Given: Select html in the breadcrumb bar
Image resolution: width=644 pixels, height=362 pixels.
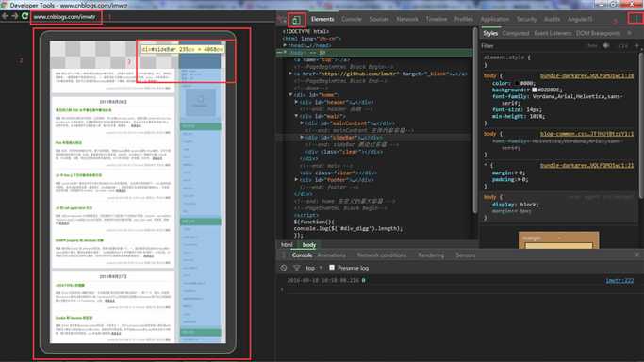Looking at the screenshot, I should coord(287,245).
